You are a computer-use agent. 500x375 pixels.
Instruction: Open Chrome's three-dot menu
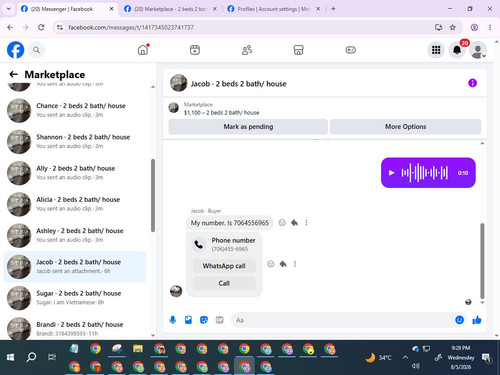coord(490,27)
